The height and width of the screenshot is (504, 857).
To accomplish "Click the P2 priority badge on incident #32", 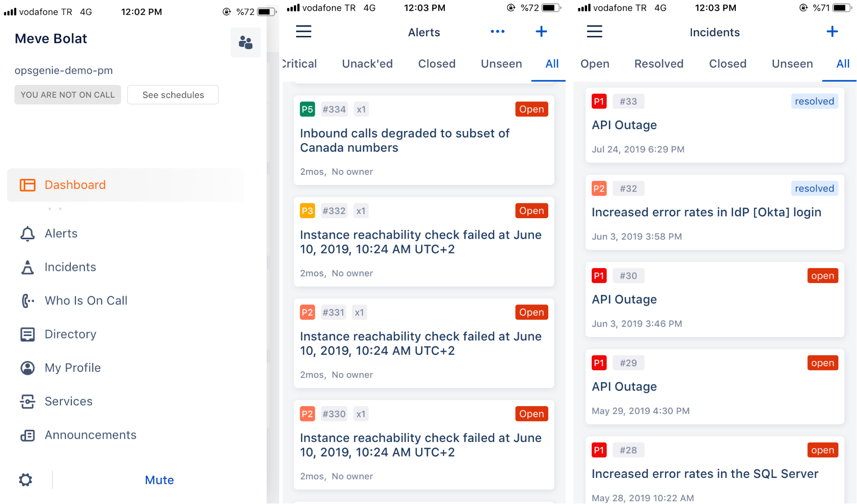I will click(x=599, y=188).
